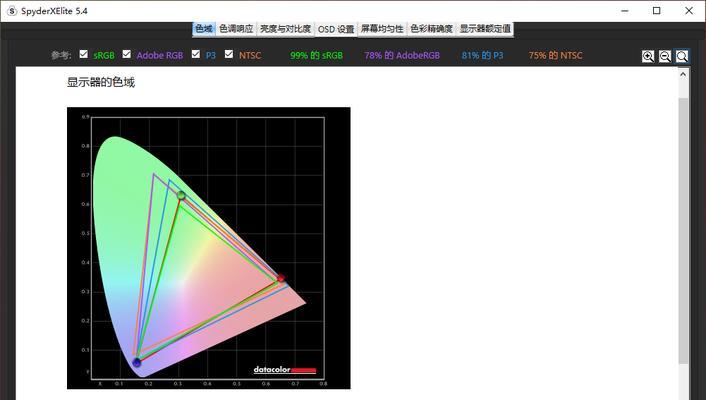
Task: Click the green primary marker on chart
Action: [x=181, y=195]
